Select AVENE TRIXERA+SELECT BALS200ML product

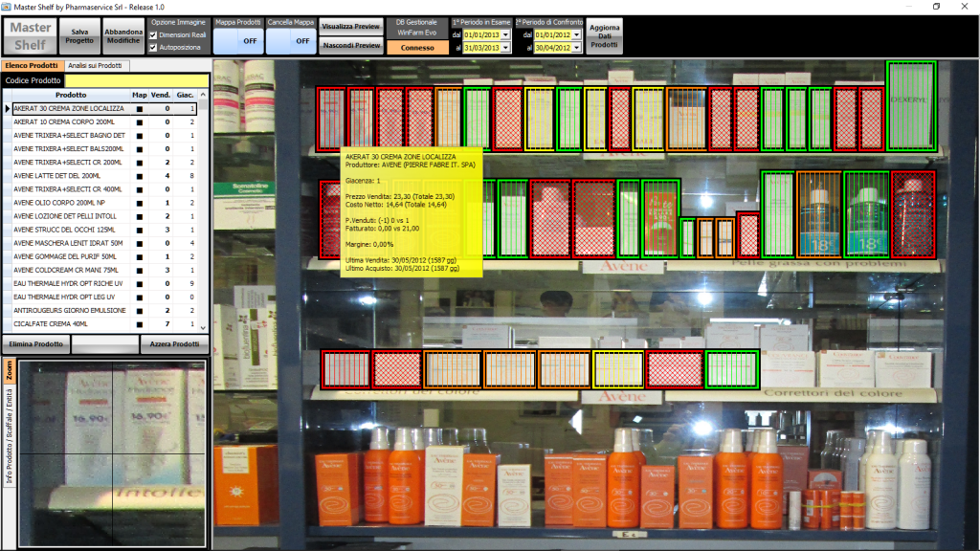click(100, 148)
